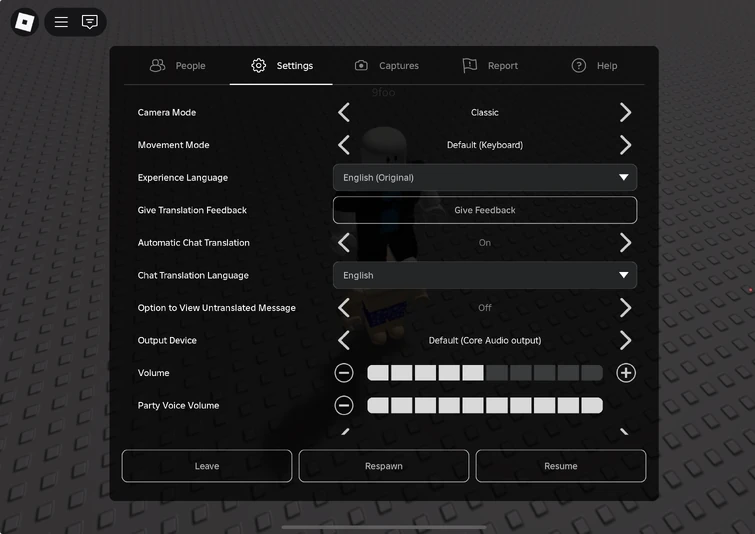Toggle Automatic Chat Translation with right arrow

pos(625,243)
